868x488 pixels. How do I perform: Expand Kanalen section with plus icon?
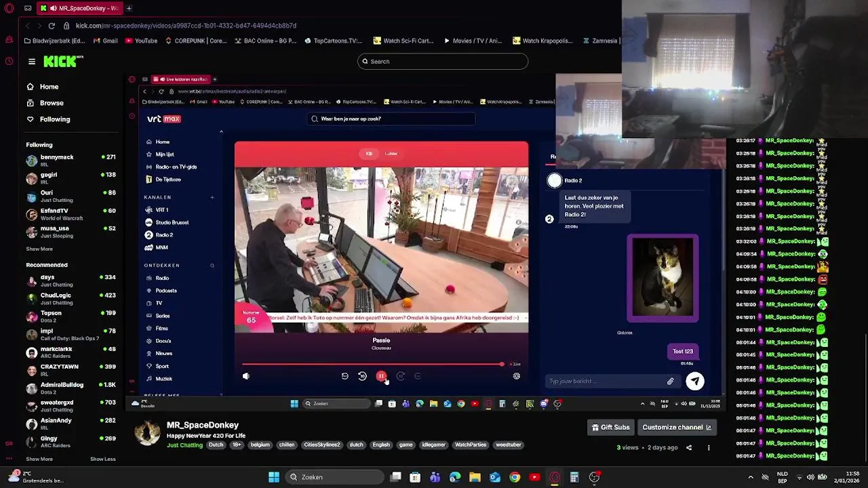pos(212,197)
